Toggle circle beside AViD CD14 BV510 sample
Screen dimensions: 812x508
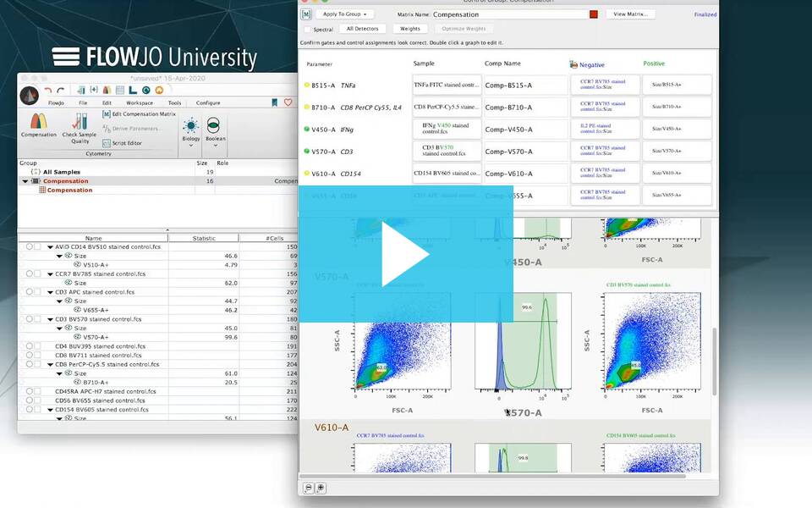(x=30, y=246)
